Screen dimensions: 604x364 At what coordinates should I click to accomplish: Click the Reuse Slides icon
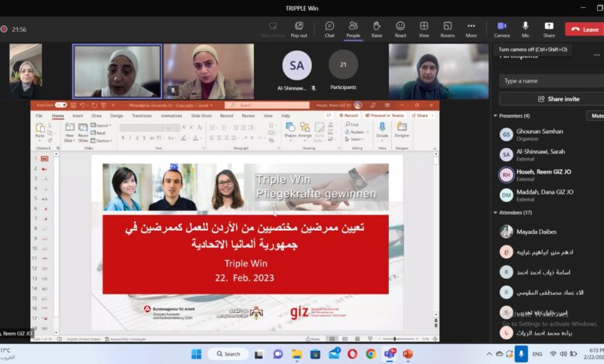tap(83, 127)
